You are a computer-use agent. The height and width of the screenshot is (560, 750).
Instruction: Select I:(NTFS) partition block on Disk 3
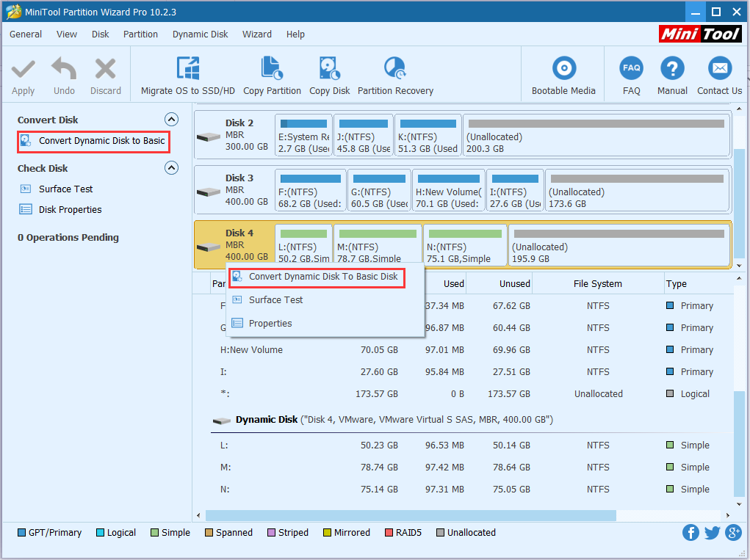(x=515, y=191)
